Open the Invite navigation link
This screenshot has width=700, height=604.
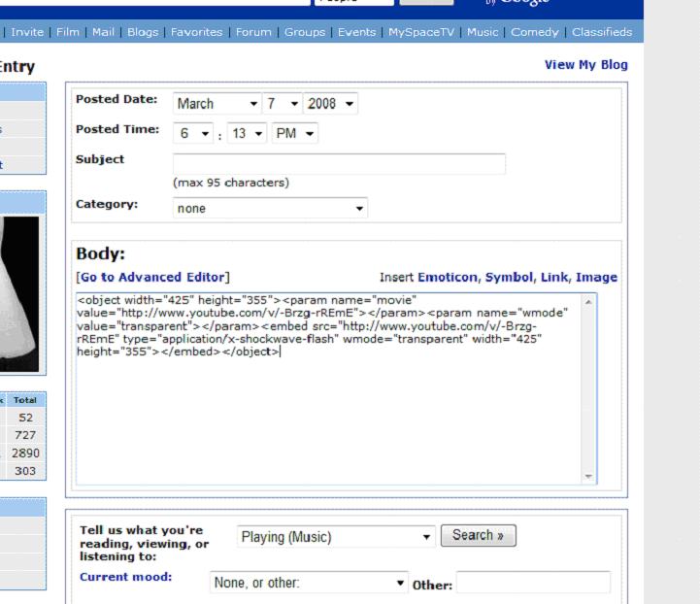[27, 32]
